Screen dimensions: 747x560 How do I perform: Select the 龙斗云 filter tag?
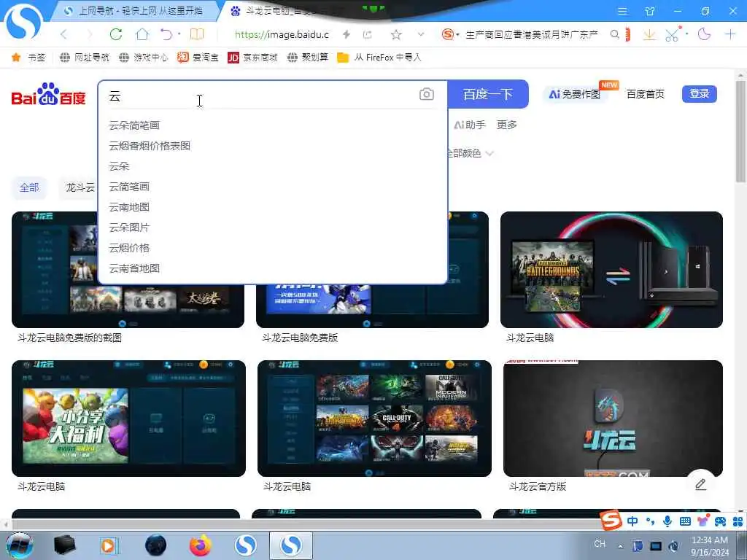point(80,187)
